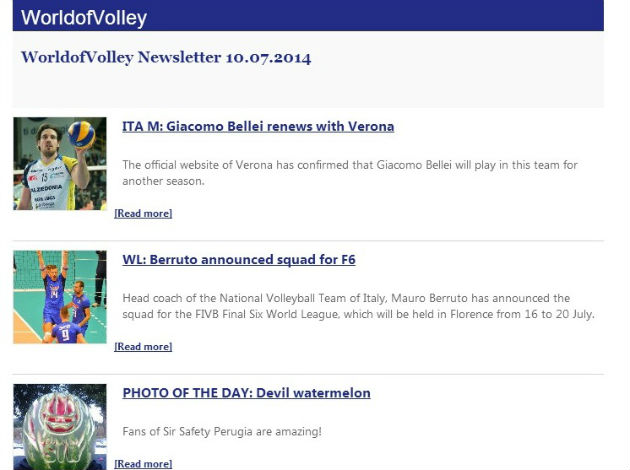
Task: Click the blank gray area below the newsletter title
Action: (300, 90)
